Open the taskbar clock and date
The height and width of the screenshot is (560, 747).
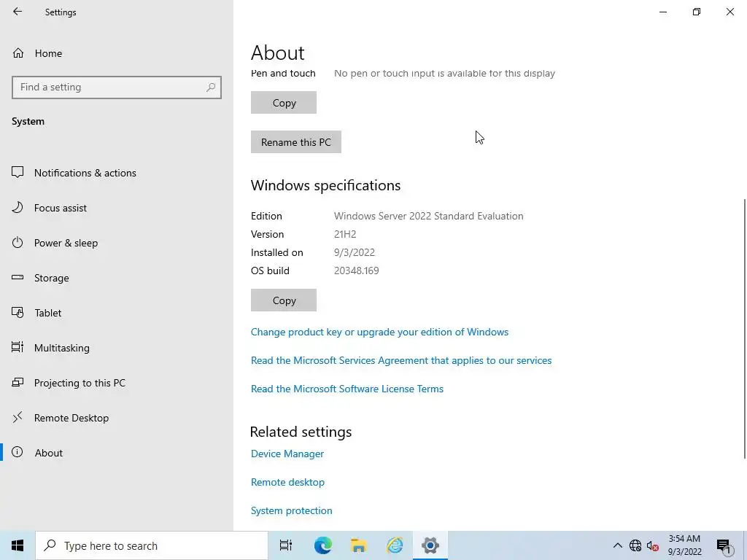684,545
